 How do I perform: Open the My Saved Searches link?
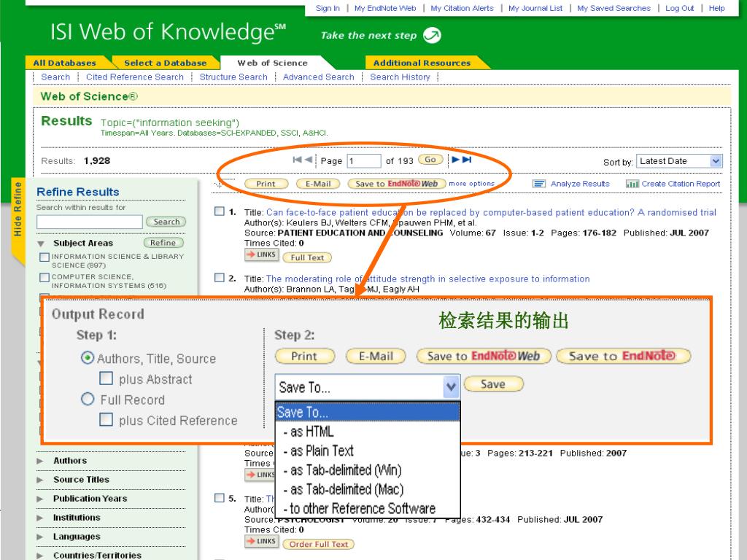pyautogui.click(x=614, y=8)
